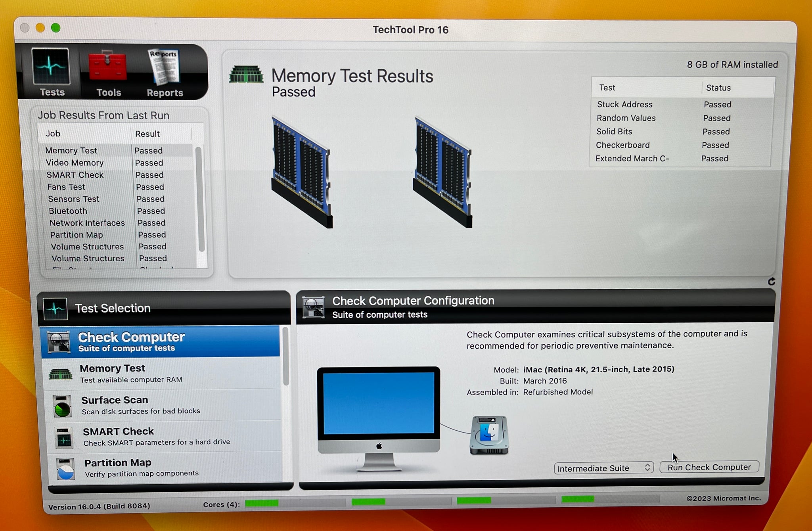Select Bluetooth job row
Viewport: 812px width, 531px height.
pos(120,211)
